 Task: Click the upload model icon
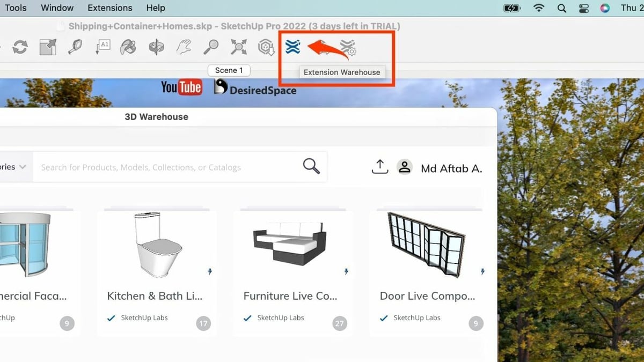[380, 167]
